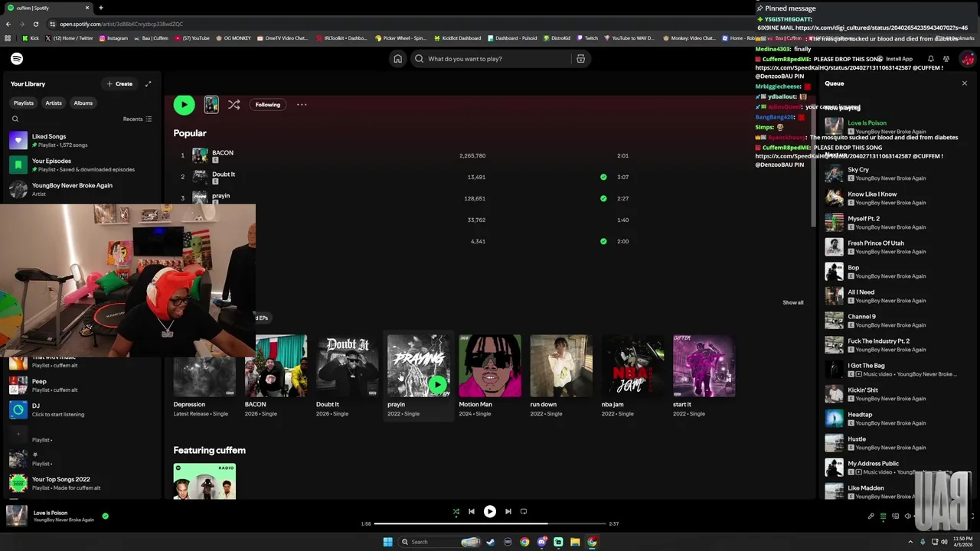Filter library by Artists
Screen dimensions: 980x551
(54, 103)
